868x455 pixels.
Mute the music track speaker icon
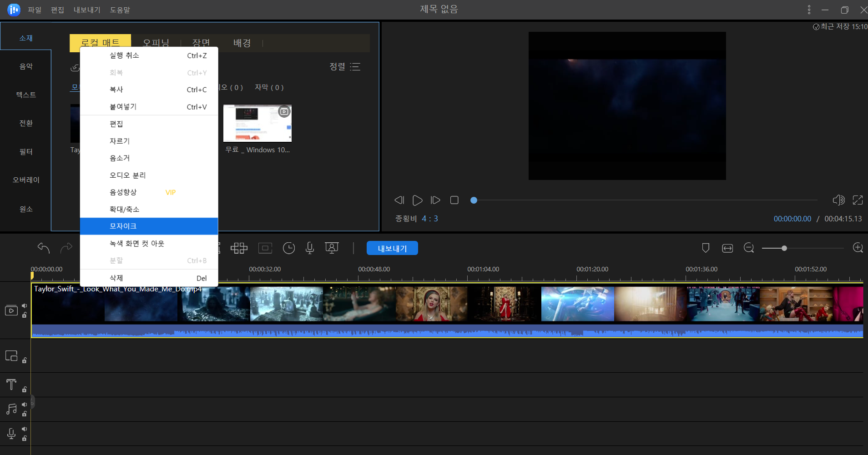(25, 405)
